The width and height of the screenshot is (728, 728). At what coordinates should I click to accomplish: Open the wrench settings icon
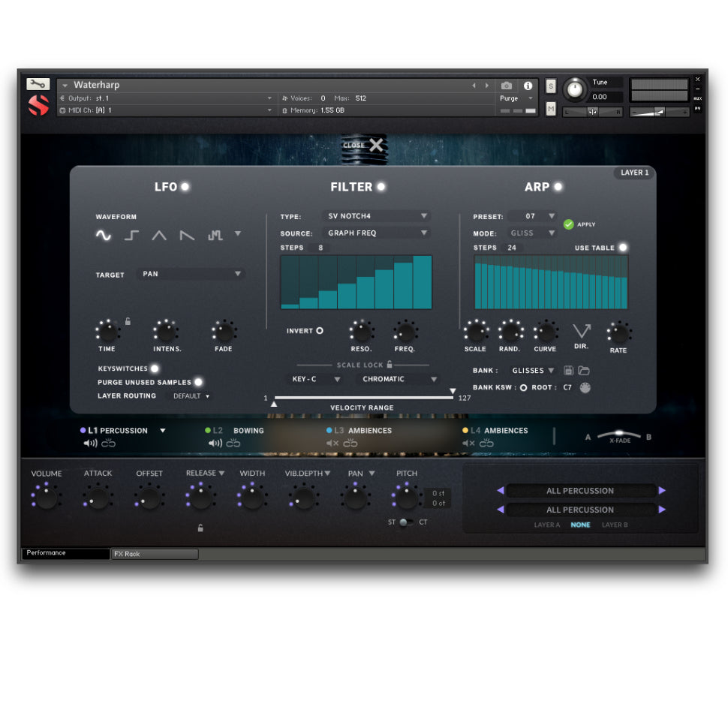(x=38, y=84)
